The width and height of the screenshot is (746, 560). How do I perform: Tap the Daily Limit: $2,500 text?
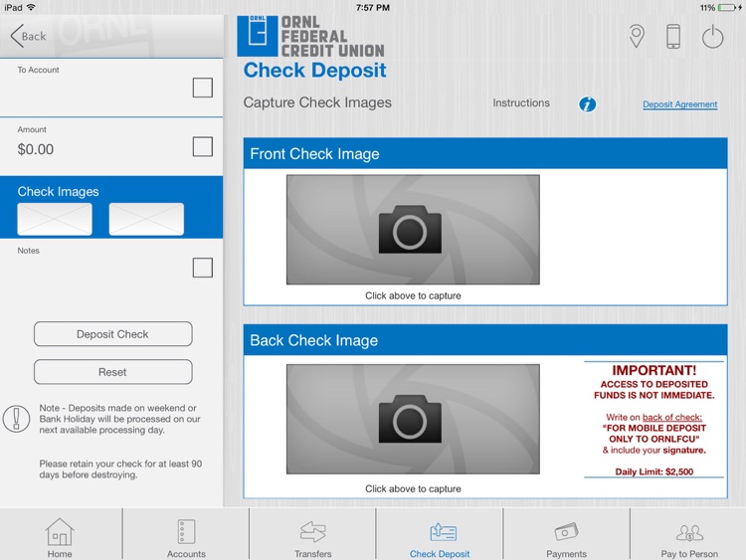pyautogui.click(x=654, y=471)
